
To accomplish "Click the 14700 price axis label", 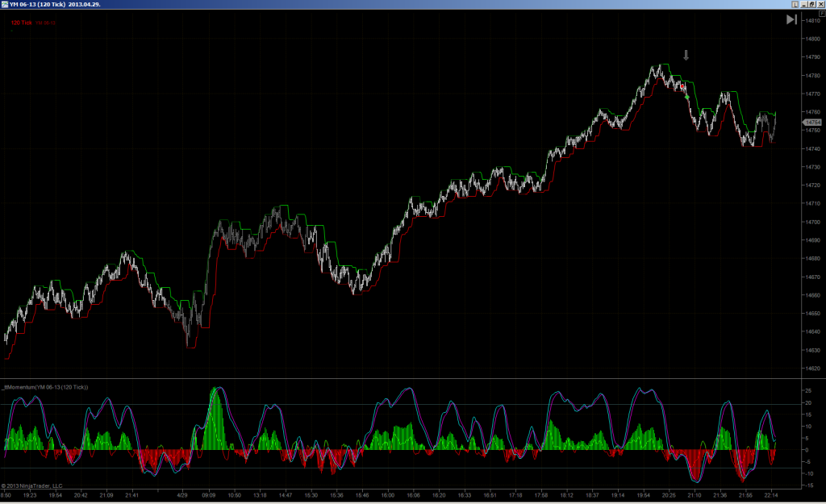I will [x=813, y=222].
